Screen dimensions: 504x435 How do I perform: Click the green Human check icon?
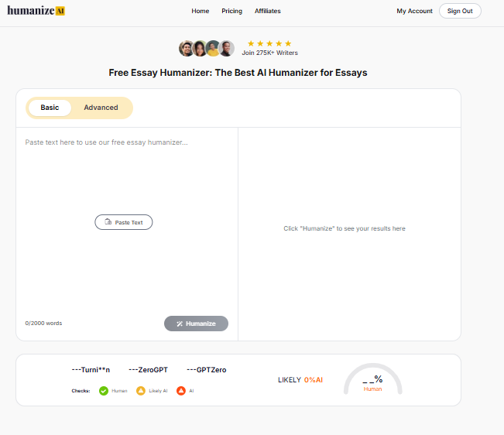(x=104, y=391)
